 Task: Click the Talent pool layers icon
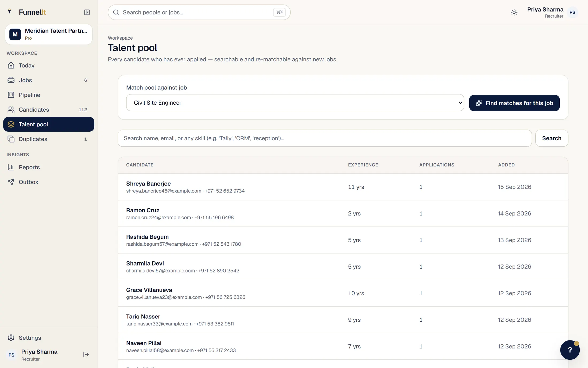click(x=11, y=124)
